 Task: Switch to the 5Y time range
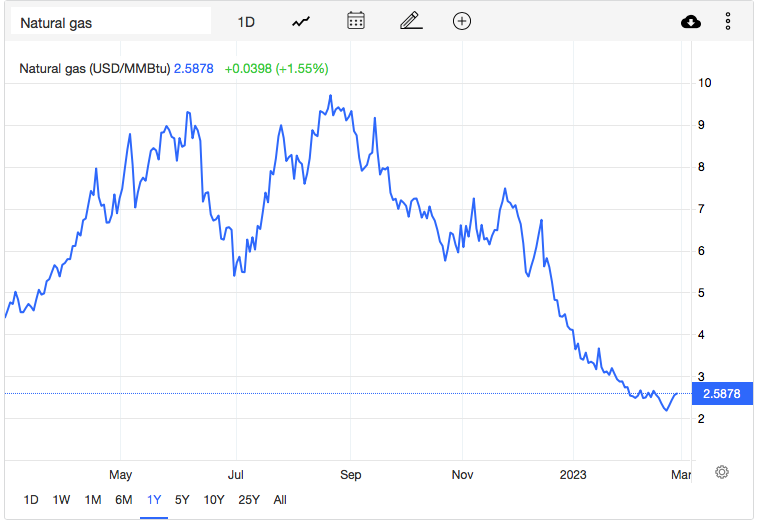182,500
